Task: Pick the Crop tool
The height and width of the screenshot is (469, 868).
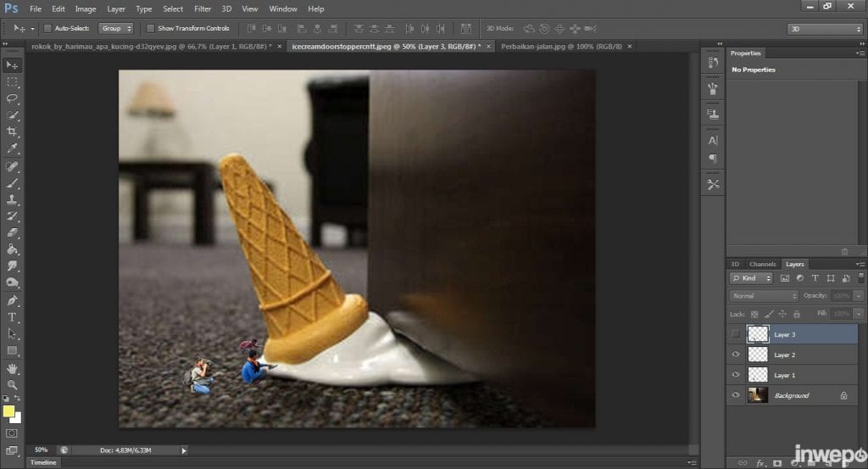Action: point(12,131)
